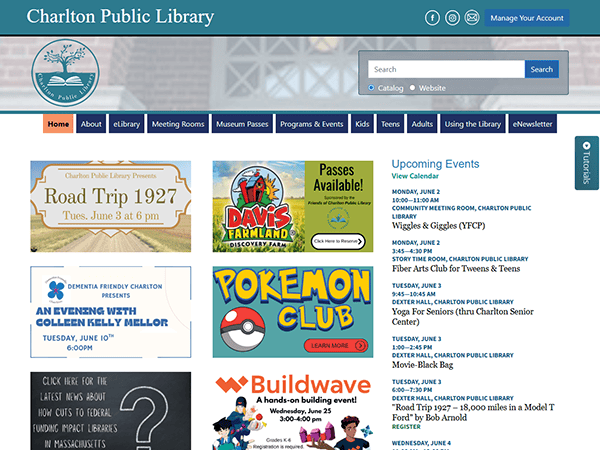Click the Charlton Public Library tree logo
Viewport: 600px width, 450px height.
coord(65,73)
